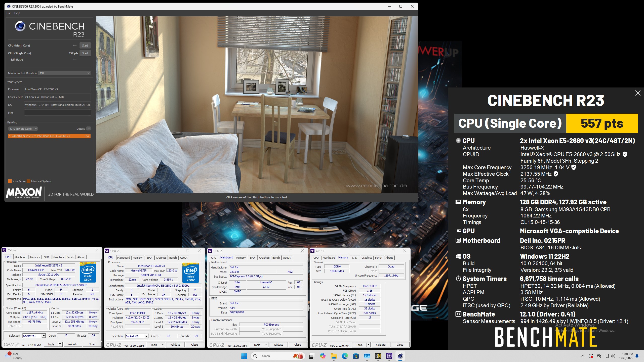Start the CPU (Multi Core) test
This screenshot has width=644, height=362.
(x=85, y=46)
